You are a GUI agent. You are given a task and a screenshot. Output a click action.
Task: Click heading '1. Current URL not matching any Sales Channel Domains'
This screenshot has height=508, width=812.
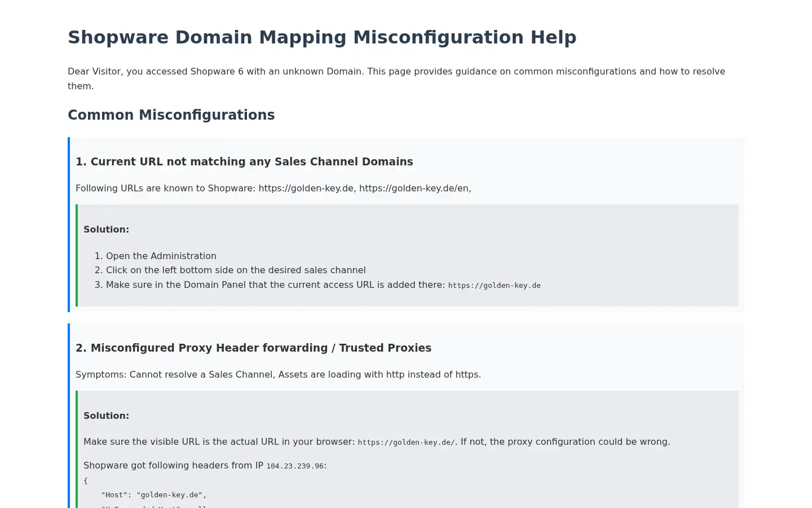click(x=244, y=161)
